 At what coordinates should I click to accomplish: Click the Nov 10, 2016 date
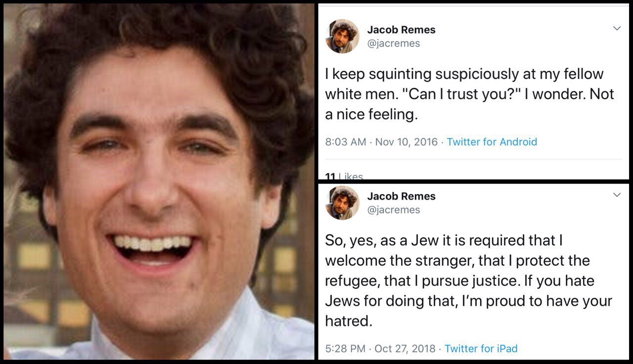tap(407, 142)
